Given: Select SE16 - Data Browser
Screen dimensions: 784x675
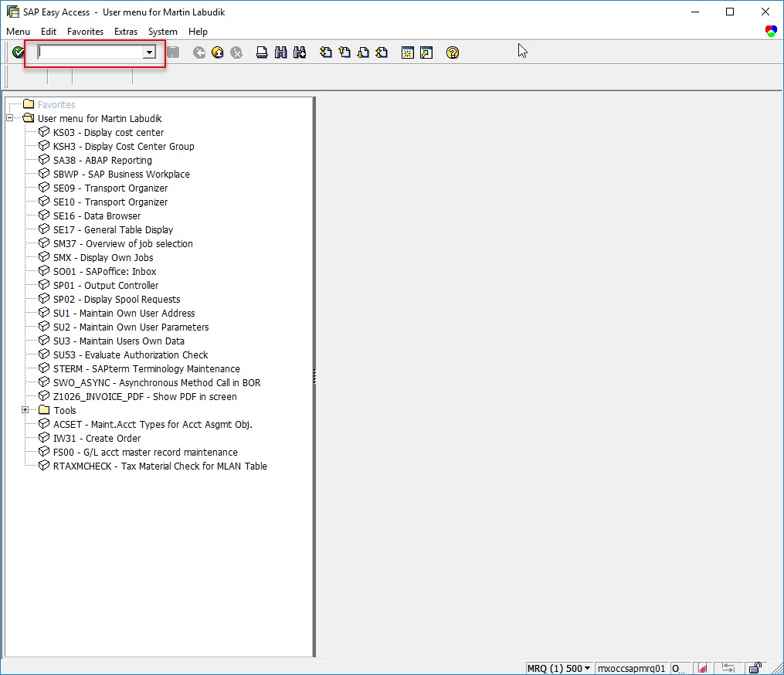Looking at the screenshot, I should (97, 216).
